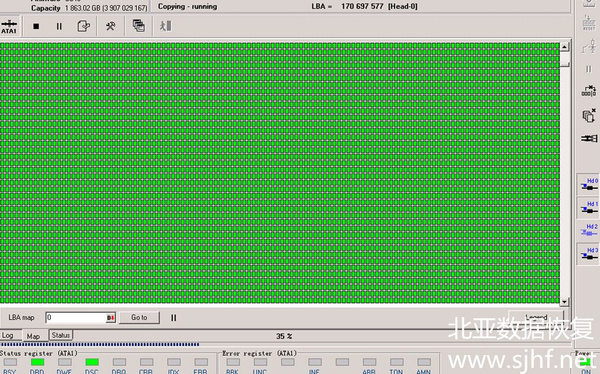Toggle head Hd 1 button
600x374 pixels.
pyautogui.click(x=589, y=208)
